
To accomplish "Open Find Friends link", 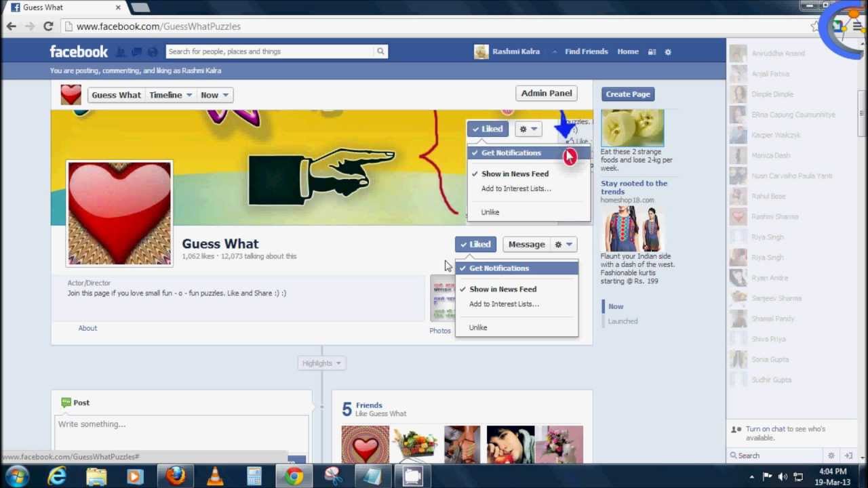I will [x=587, y=52].
